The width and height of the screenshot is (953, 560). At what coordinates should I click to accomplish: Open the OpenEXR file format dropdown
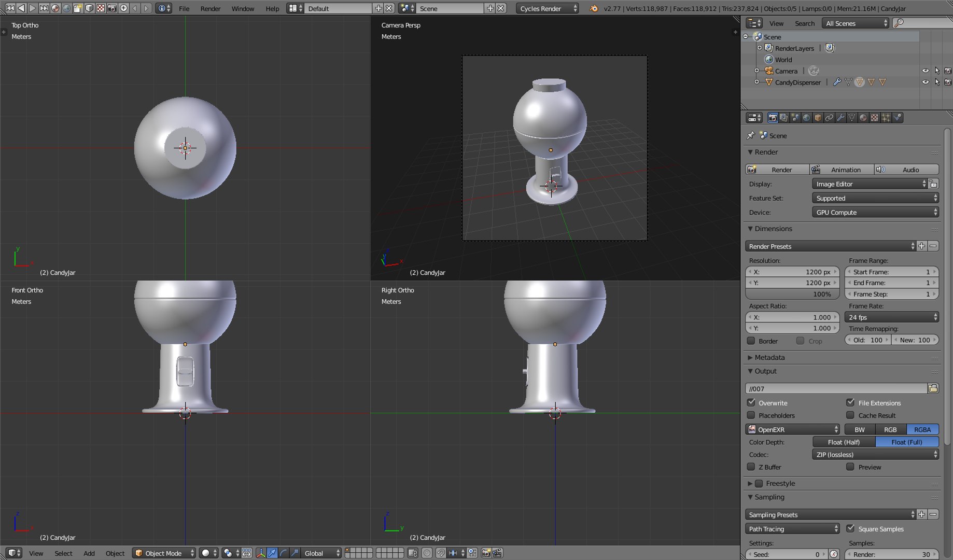(x=793, y=429)
